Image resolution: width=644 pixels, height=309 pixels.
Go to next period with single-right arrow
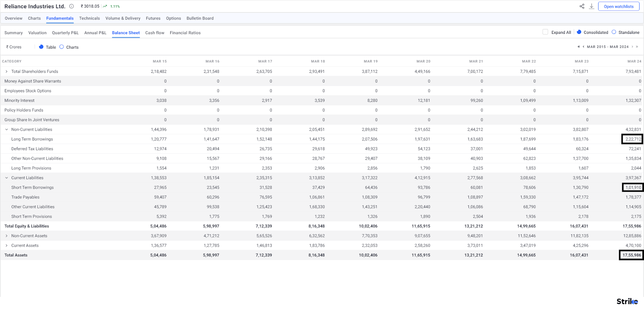[x=632, y=47]
